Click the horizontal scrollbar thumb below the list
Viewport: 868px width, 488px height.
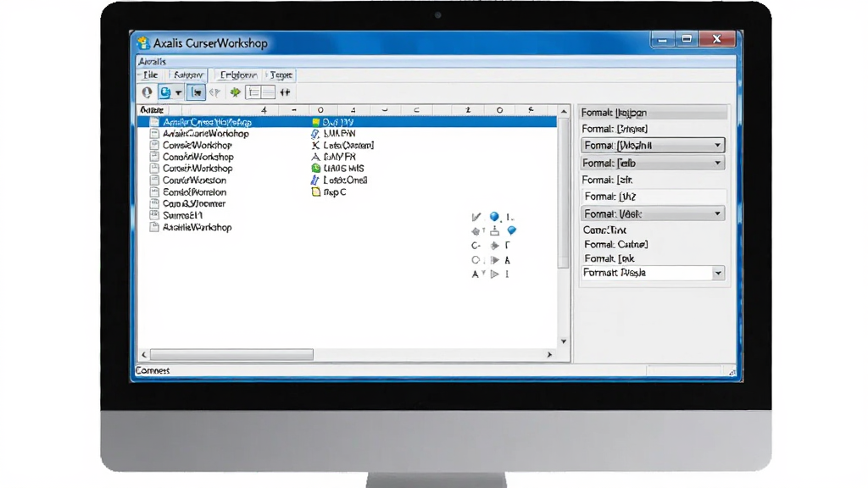tap(232, 354)
